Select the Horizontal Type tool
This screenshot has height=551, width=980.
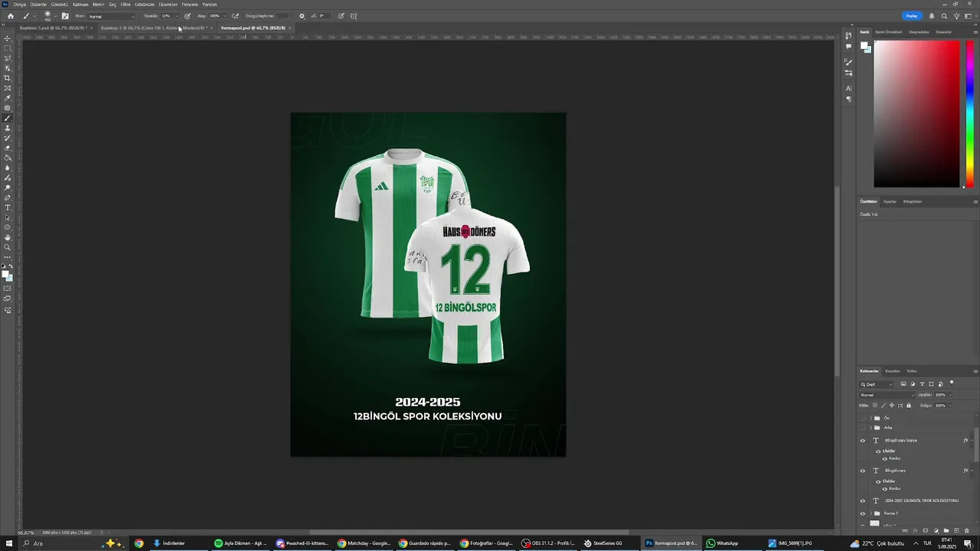pos(8,207)
